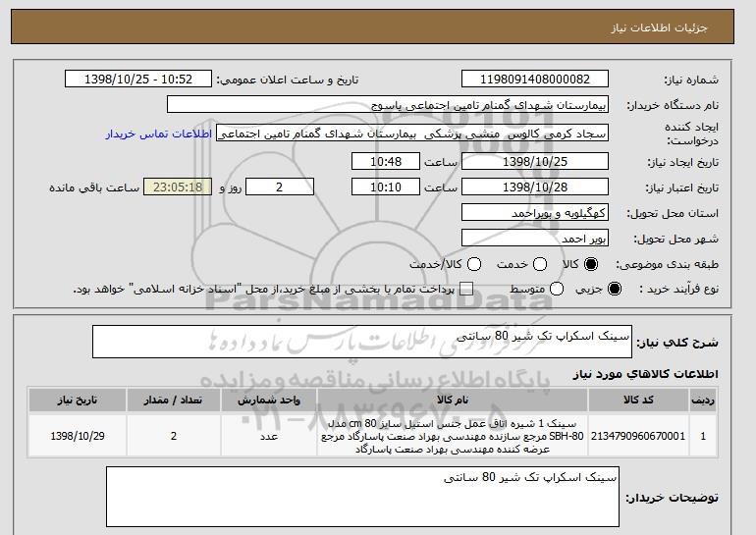
Task: Choose the متوسط purchase type radio
Action: (x=557, y=289)
